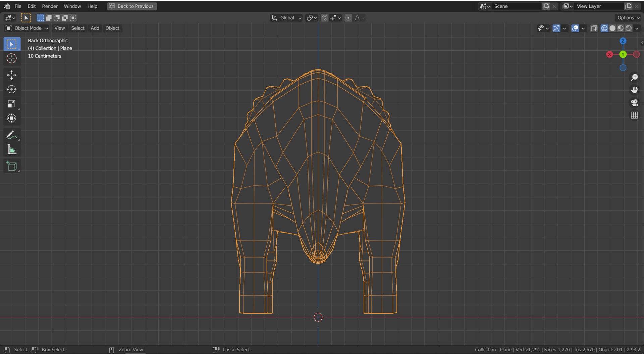This screenshot has width=644, height=354.
Task: Set selection mode to new selection
Action: pos(41,18)
